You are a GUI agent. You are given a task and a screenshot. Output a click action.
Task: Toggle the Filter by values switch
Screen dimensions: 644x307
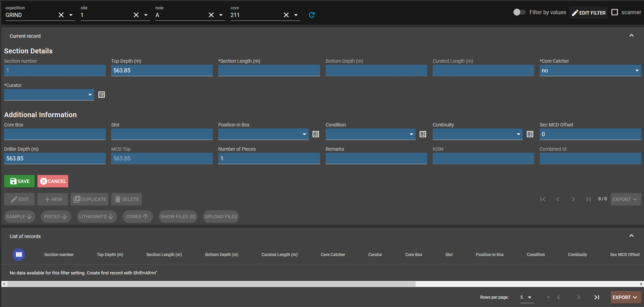tap(519, 12)
